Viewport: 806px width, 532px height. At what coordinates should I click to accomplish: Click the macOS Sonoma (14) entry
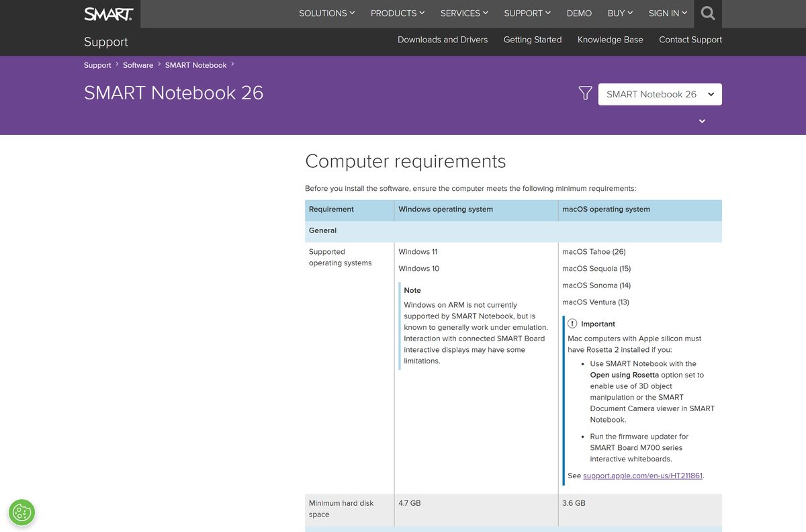596,285
